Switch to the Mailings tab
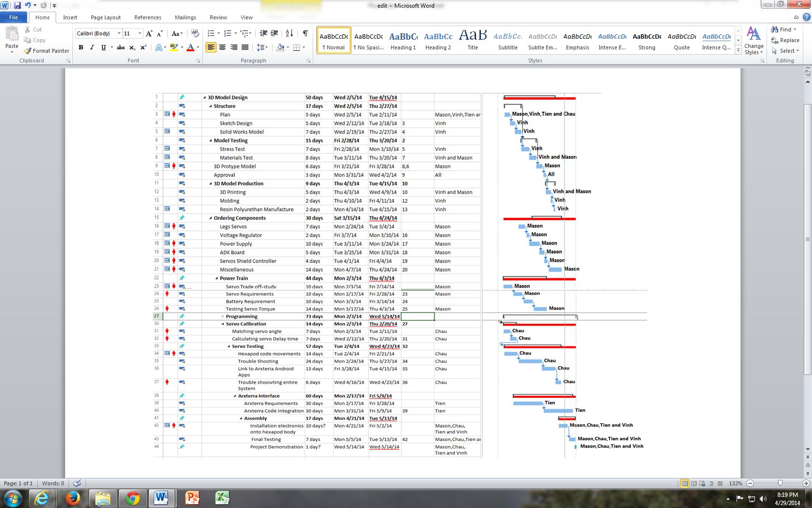This screenshot has width=812, height=508. pyautogui.click(x=186, y=17)
